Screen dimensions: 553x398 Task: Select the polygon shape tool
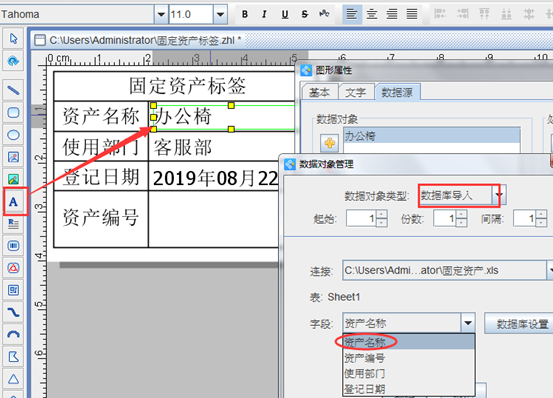point(13,357)
